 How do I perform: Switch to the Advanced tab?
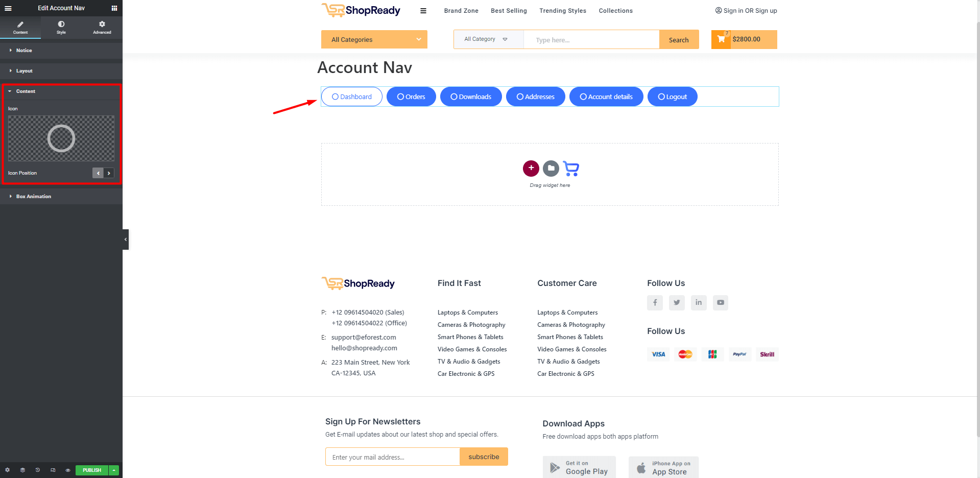[x=102, y=27]
